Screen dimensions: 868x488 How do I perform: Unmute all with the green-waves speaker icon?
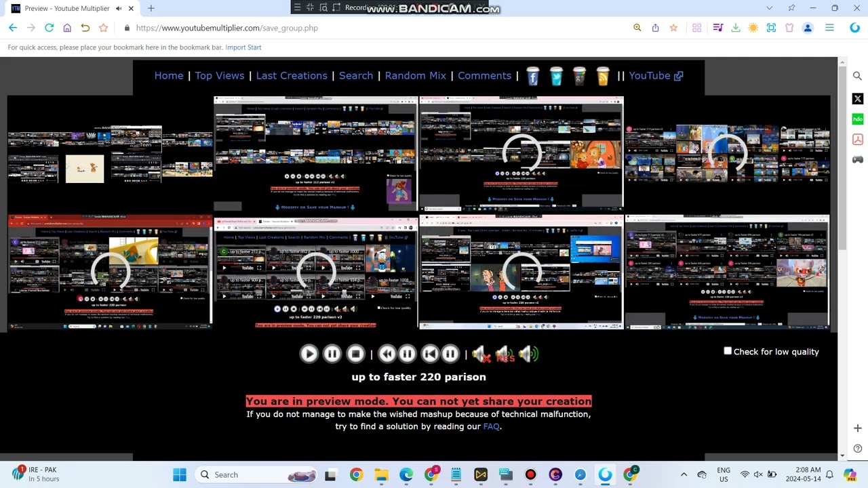point(528,354)
